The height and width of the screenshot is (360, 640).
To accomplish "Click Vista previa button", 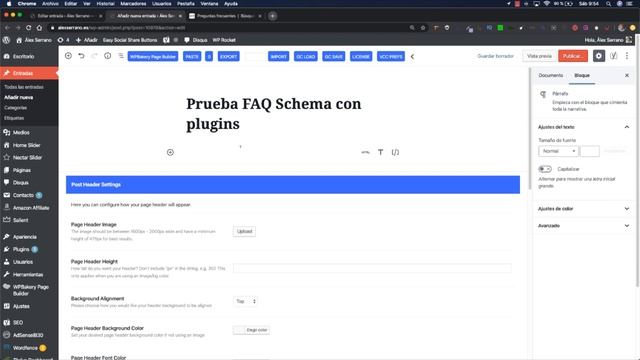I will 539,56.
